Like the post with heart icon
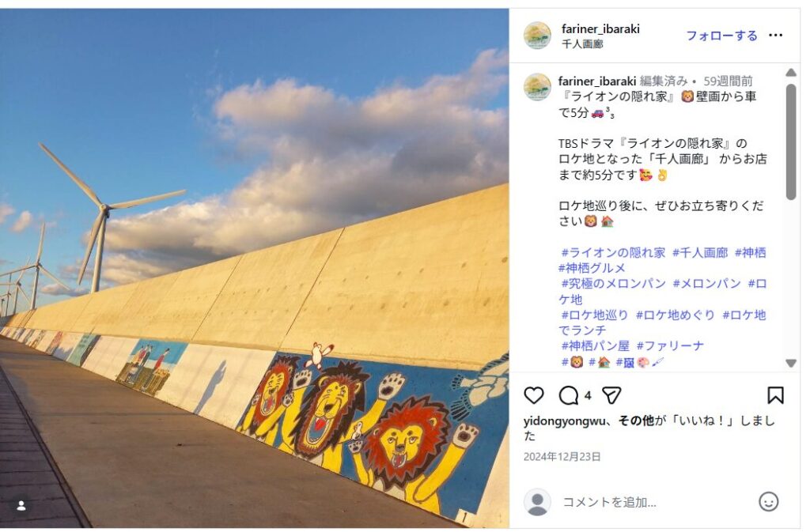The height and width of the screenshot is (532, 810). [x=534, y=396]
